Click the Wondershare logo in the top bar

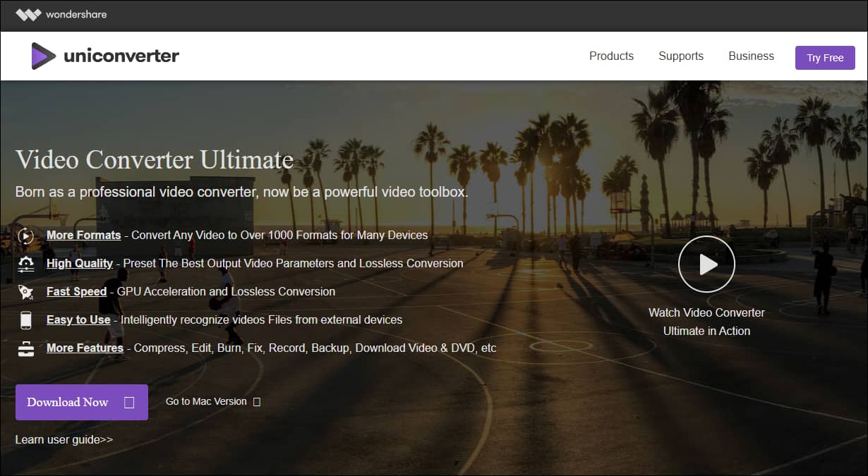click(x=61, y=14)
